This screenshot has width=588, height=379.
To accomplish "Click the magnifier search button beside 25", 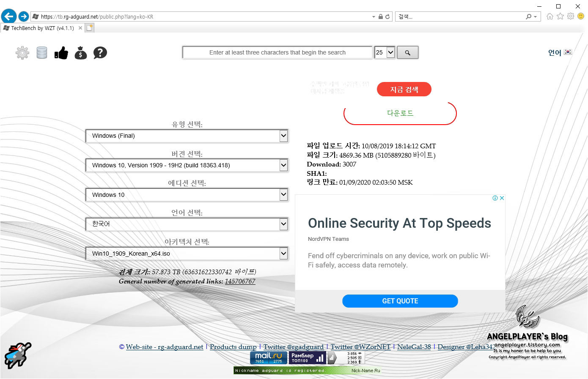I will [408, 52].
